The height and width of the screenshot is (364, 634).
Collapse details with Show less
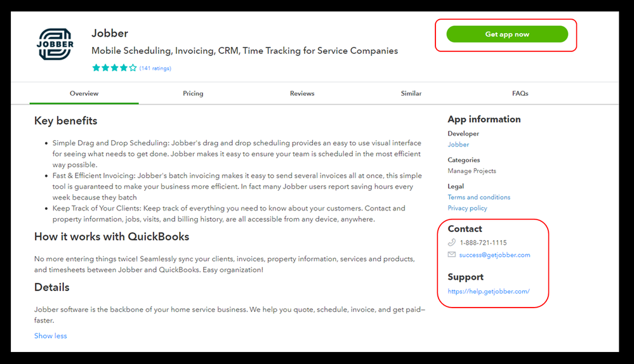pyautogui.click(x=50, y=335)
